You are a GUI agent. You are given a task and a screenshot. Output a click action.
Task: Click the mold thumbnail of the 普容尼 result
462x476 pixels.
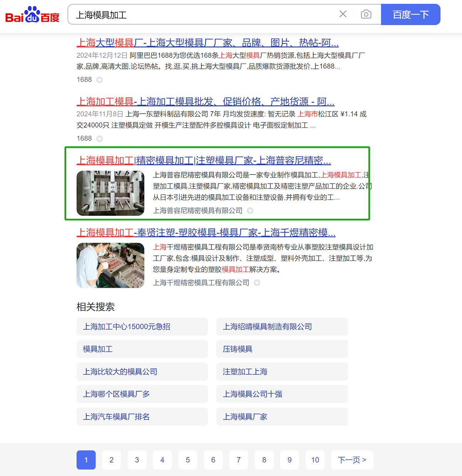coord(110,193)
